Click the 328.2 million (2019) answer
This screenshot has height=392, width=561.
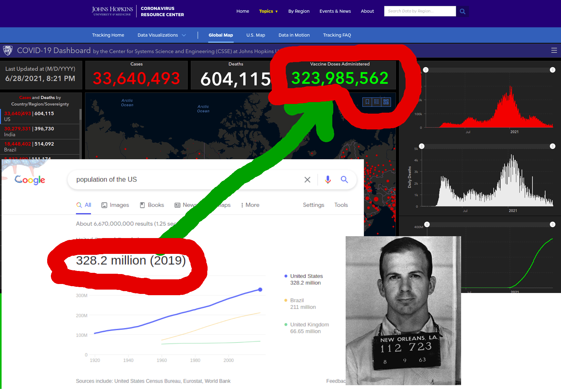coord(131,260)
